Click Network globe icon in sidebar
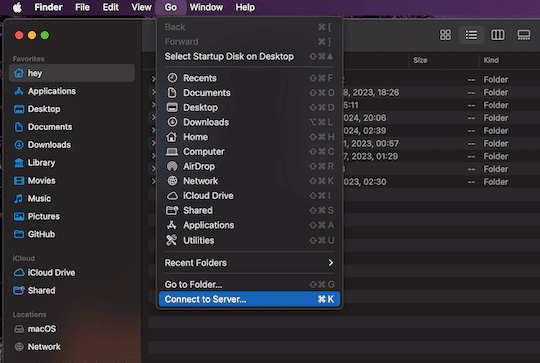 click(19, 347)
